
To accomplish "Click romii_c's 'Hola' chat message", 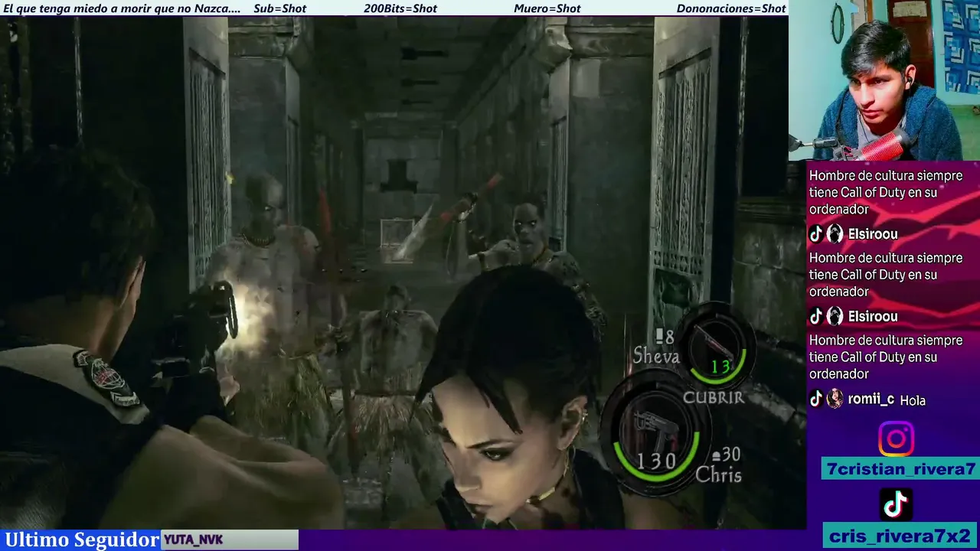I will point(913,400).
